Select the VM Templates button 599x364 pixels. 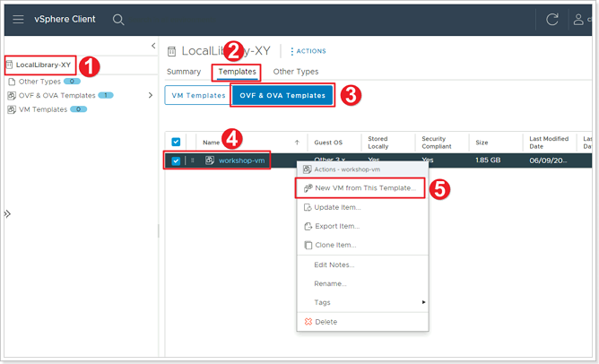pyautogui.click(x=198, y=96)
